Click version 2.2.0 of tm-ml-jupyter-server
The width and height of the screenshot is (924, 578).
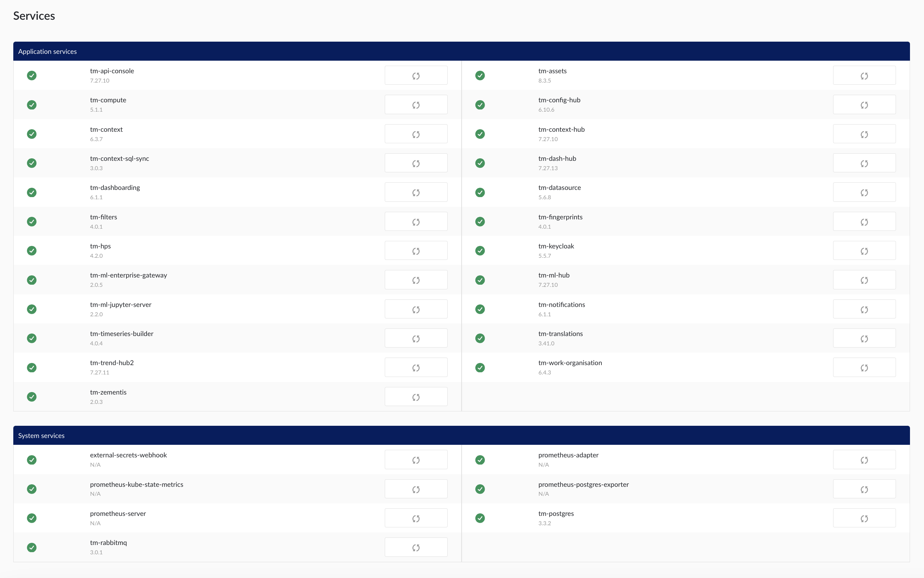tap(96, 314)
